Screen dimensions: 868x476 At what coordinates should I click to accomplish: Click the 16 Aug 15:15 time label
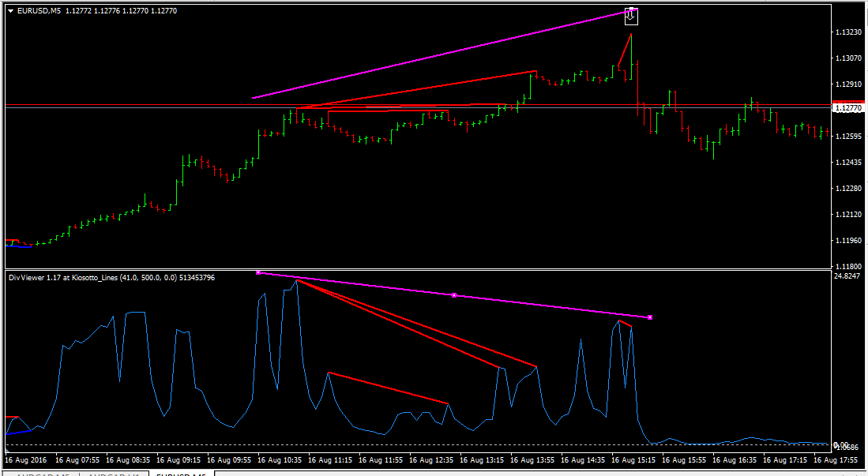point(633,460)
